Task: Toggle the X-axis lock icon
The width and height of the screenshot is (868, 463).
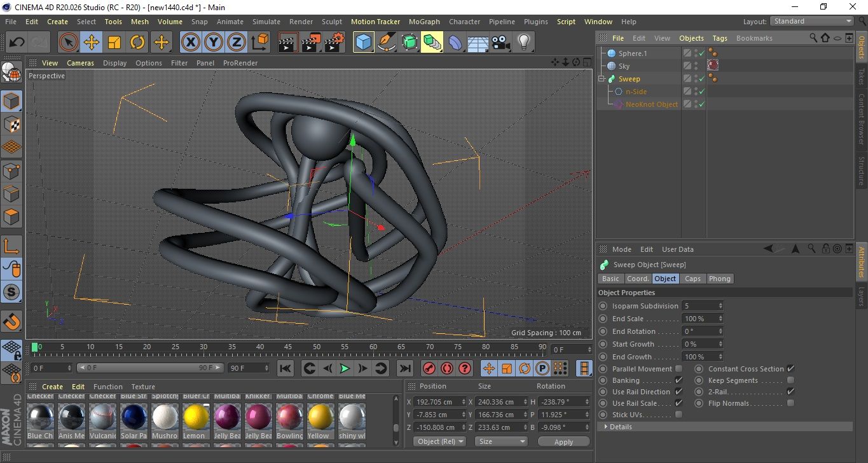Action: (x=190, y=43)
